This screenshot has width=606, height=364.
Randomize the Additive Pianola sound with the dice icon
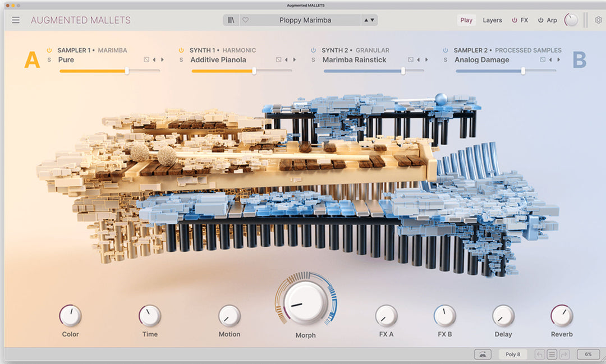[278, 59]
